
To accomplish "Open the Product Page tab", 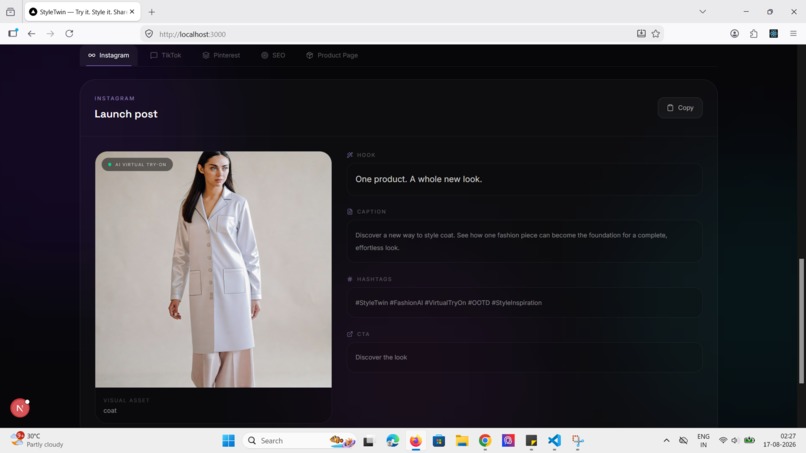I will (x=332, y=55).
